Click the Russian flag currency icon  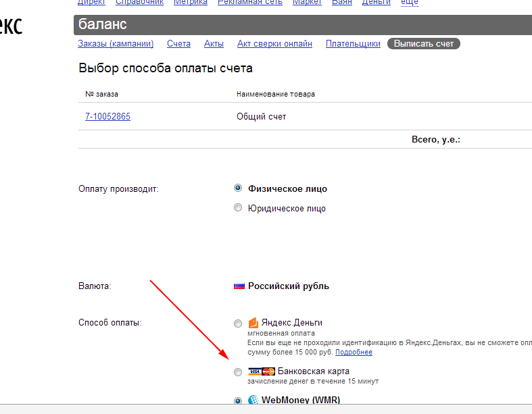tap(239, 286)
